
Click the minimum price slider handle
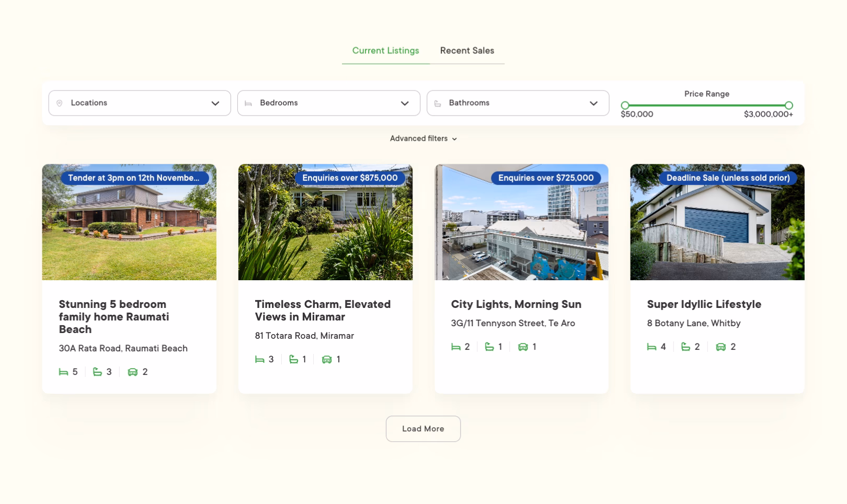[625, 106]
